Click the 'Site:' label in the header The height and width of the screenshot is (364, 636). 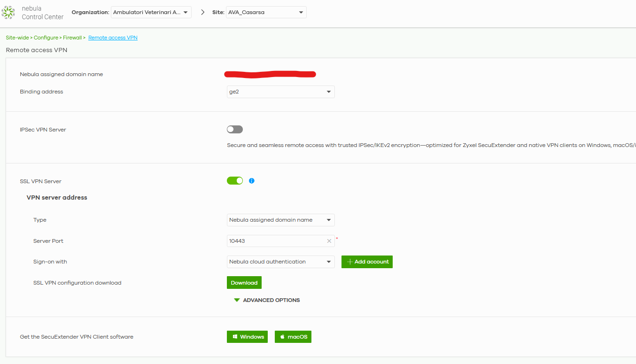(x=217, y=12)
